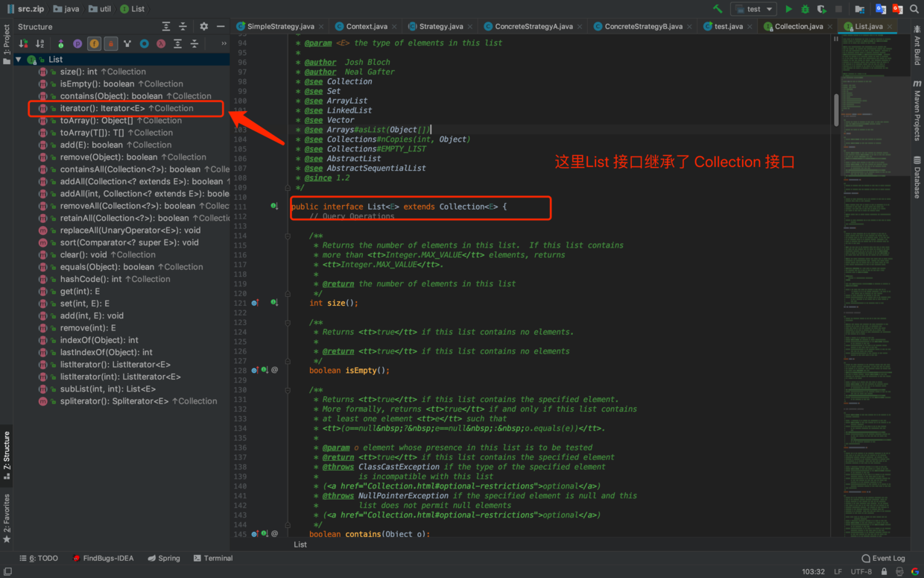Image resolution: width=924 pixels, height=578 pixels.
Task: Start debugging with the bug icon
Action: 805,9
